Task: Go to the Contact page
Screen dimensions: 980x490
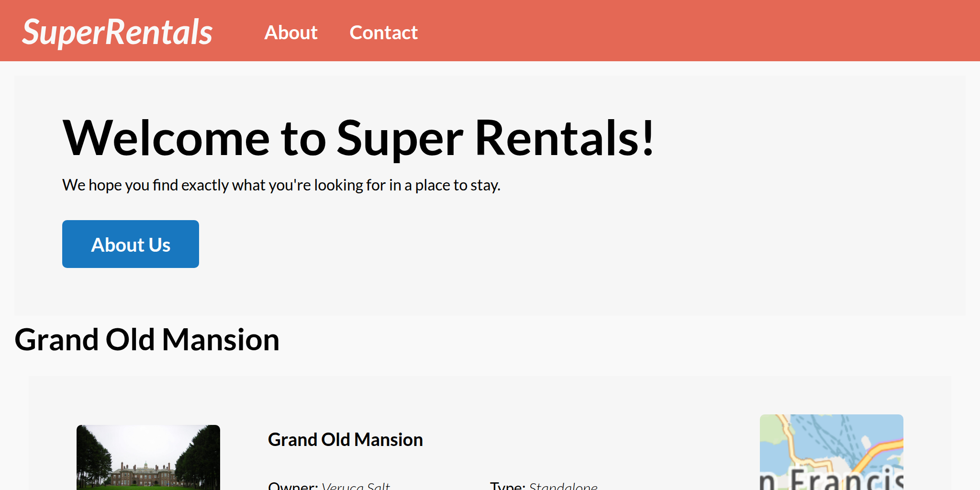Action: [383, 33]
